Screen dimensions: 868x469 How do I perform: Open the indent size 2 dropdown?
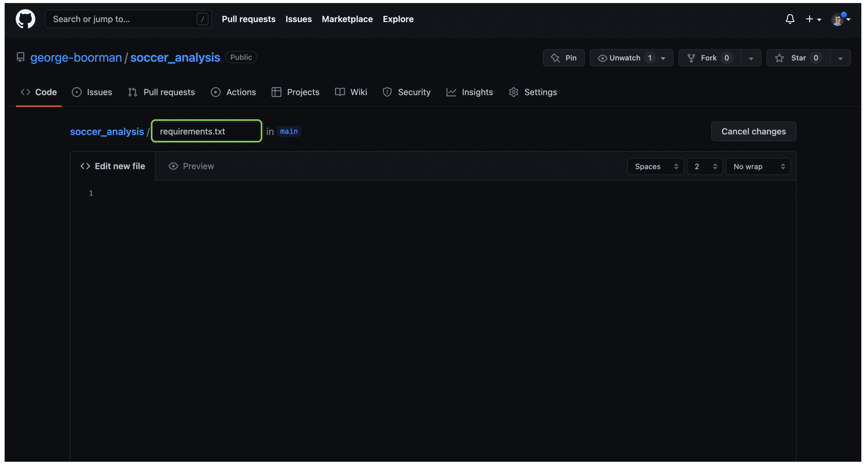tap(705, 167)
